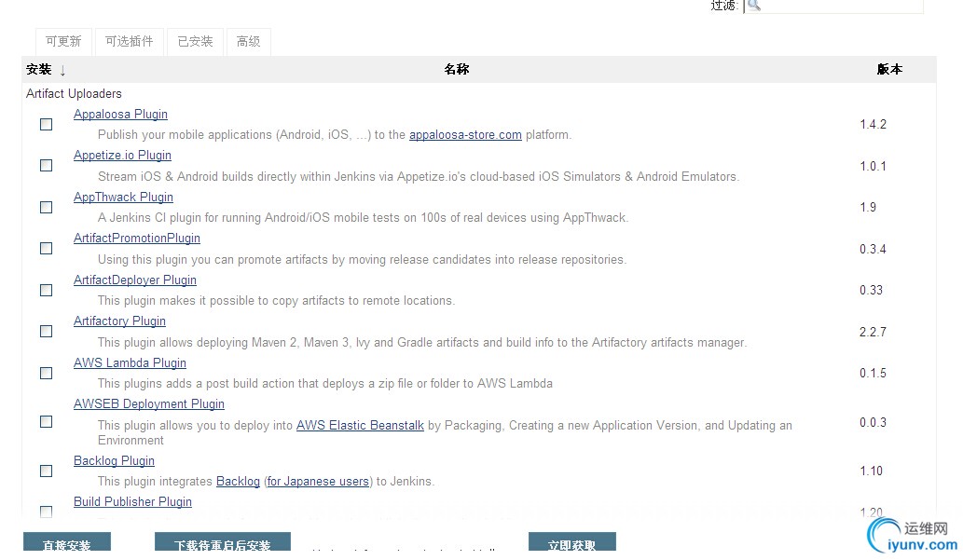Open the AWS Elastic Beanstalk link
The width and height of the screenshot is (963, 560).
[x=360, y=426]
